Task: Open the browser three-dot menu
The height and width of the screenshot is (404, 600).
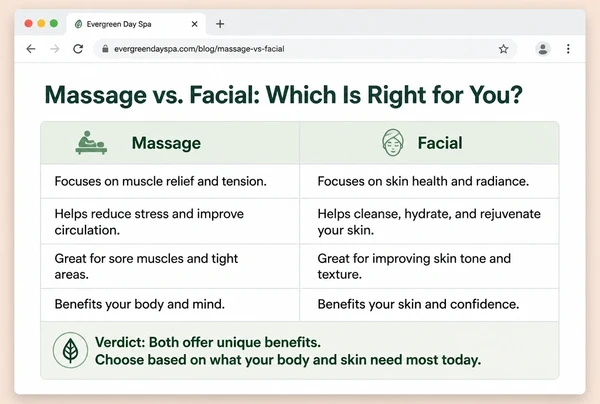Action: (568, 49)
